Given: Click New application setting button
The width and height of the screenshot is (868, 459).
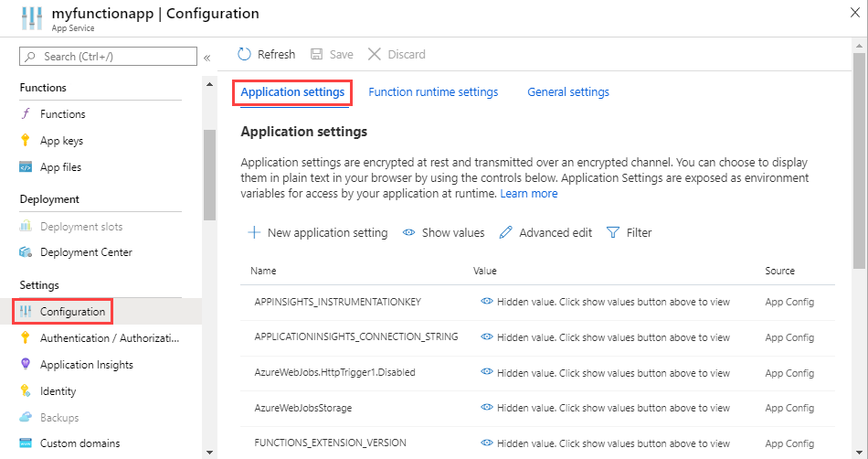Looking at the screenshot, I should pyautogui.click(x=318, y=233).
